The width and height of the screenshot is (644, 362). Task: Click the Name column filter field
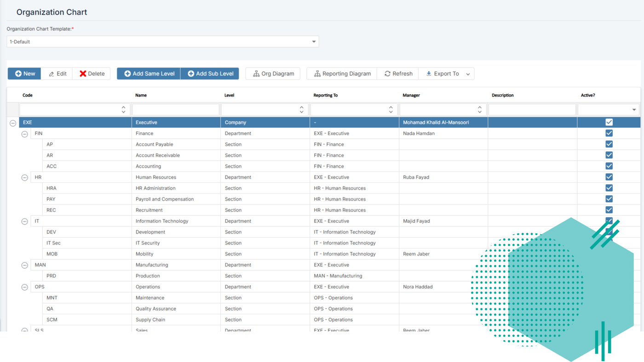coord(175,110)
